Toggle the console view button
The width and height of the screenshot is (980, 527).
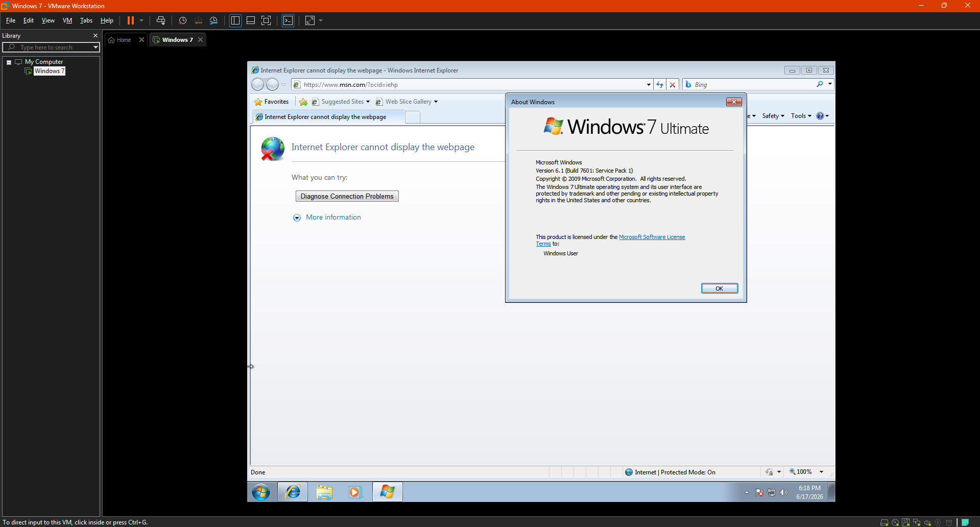point(288,20)
